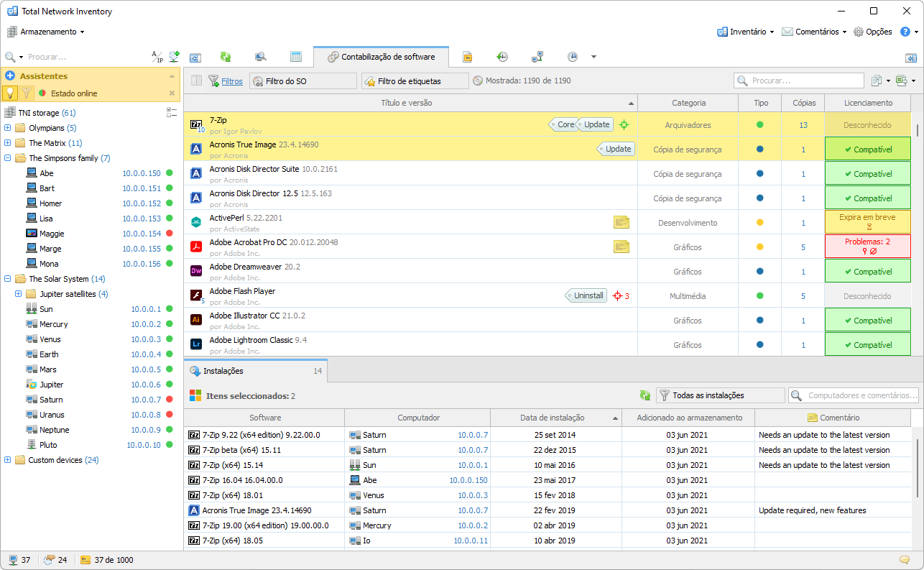
Task: Collapse The Simpsons family group
Action: coord(8,158)
